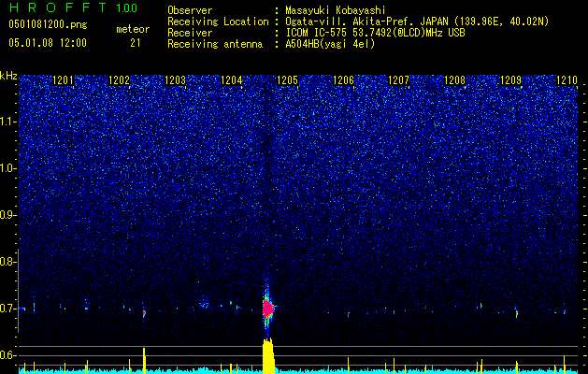The height and width of the screenshot is (374, 588).
Task: Select the A504HB(yagi 4el) antenna text
Action: [x=330, y=44]
